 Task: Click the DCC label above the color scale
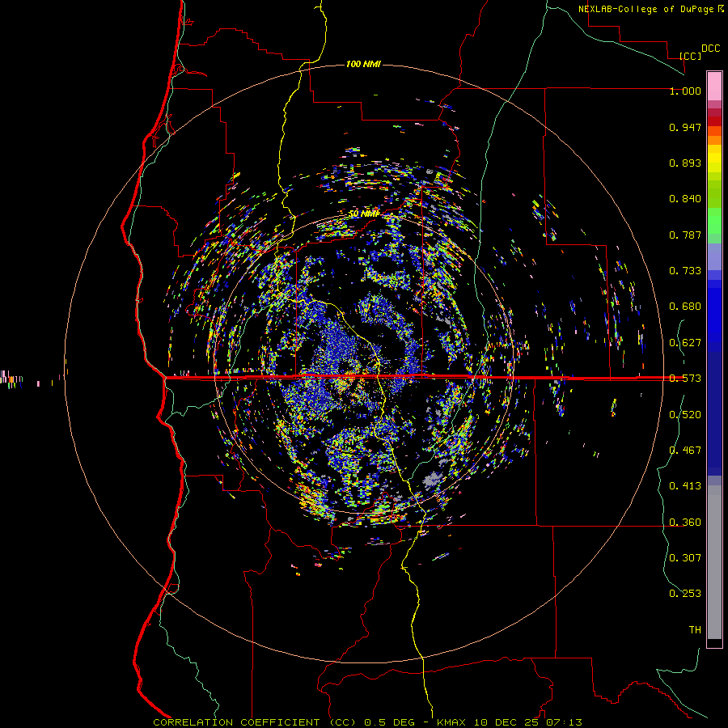coord(710,49)
